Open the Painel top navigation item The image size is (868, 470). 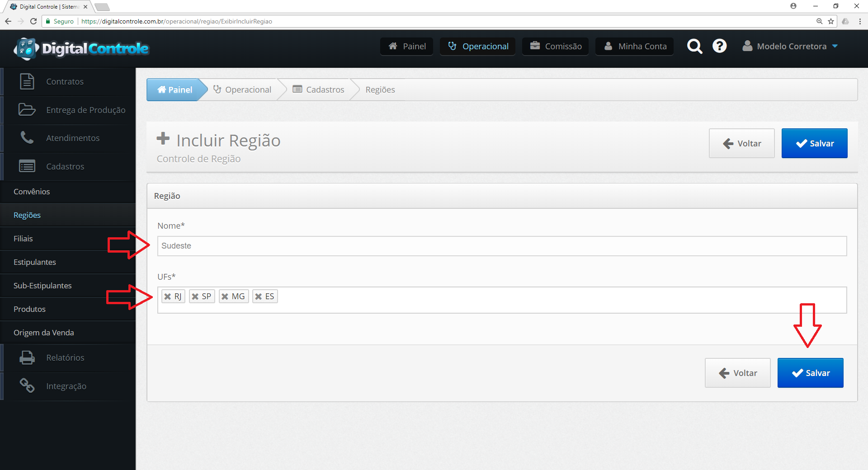[x=407, y=46]
